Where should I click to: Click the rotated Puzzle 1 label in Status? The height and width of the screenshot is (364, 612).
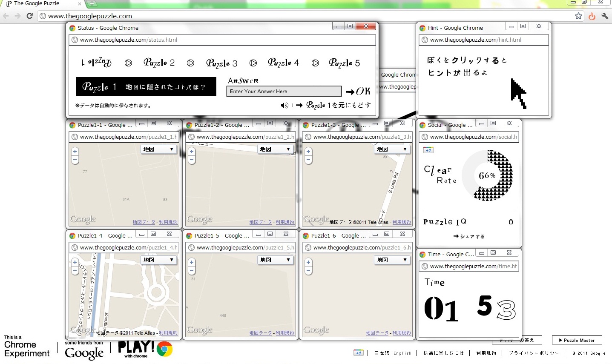97,63
